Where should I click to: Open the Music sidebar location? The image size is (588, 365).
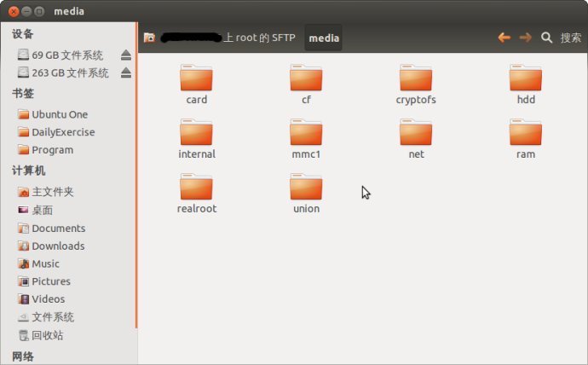click(x=46, y=264)
